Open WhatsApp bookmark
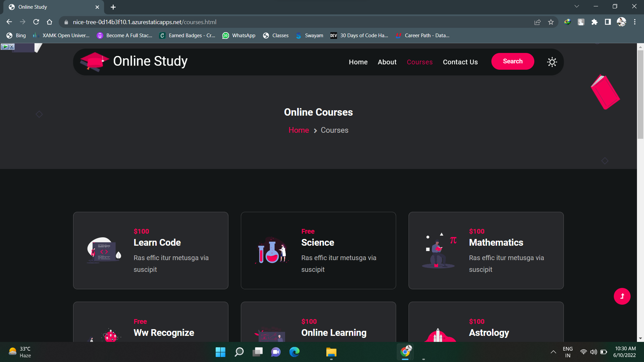 point(239,36)
